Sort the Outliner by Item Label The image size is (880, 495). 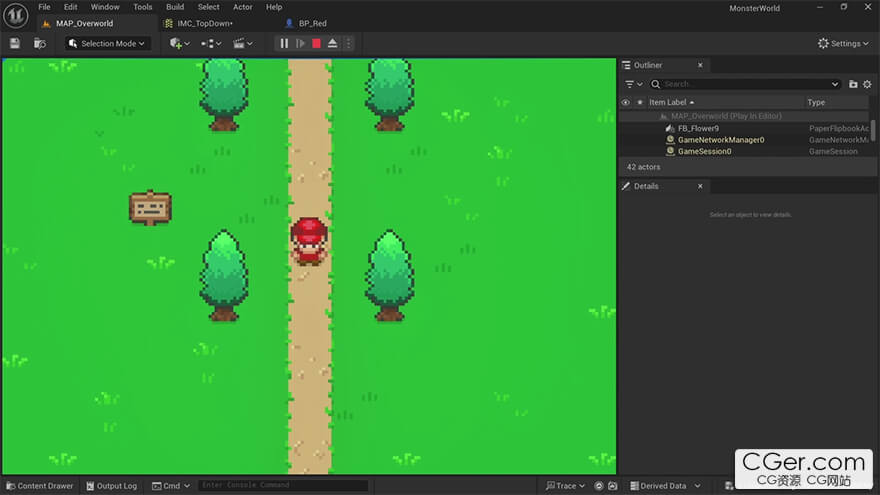(x=668, y=102)
